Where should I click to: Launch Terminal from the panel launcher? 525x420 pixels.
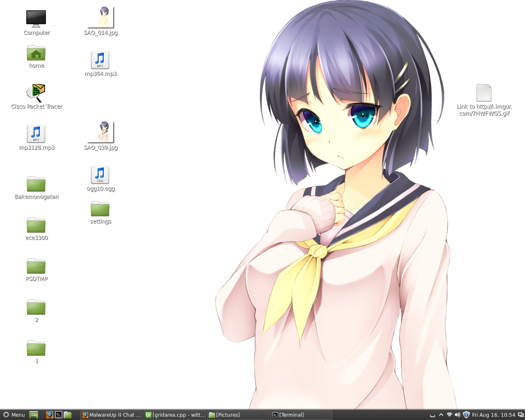tap(59, 415)
